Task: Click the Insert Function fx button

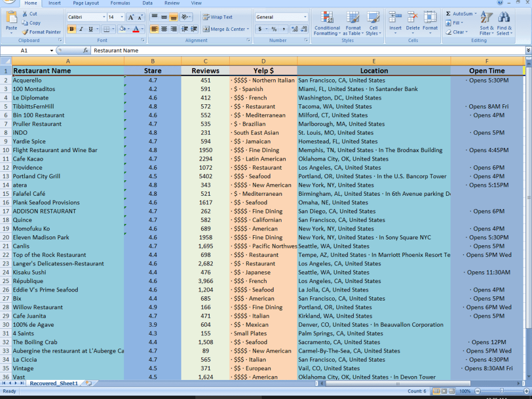Action: pyautogui.click(x=86, y=51)
